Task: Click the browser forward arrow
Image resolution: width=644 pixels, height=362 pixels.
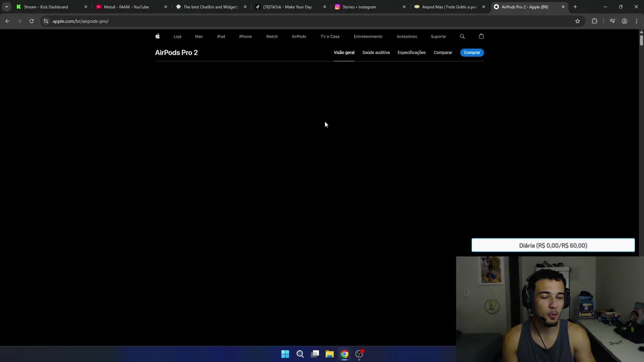Action: 19,21
